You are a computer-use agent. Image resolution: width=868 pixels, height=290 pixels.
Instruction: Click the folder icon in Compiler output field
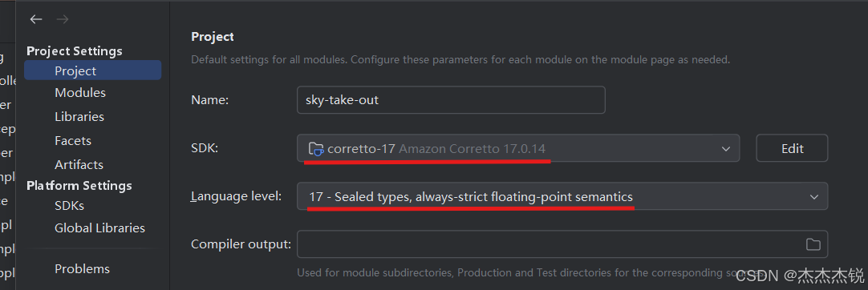pyautogui.click(x=813, y=244)
